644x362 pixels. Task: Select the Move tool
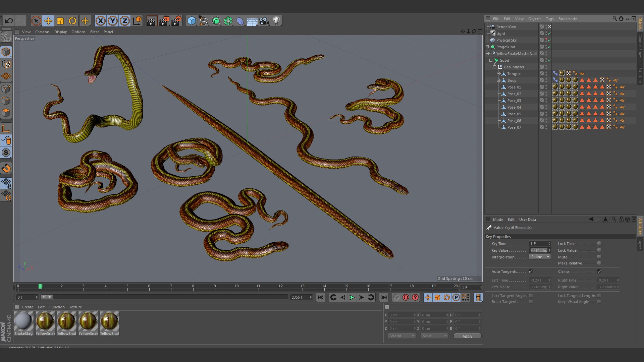(48, 21)
